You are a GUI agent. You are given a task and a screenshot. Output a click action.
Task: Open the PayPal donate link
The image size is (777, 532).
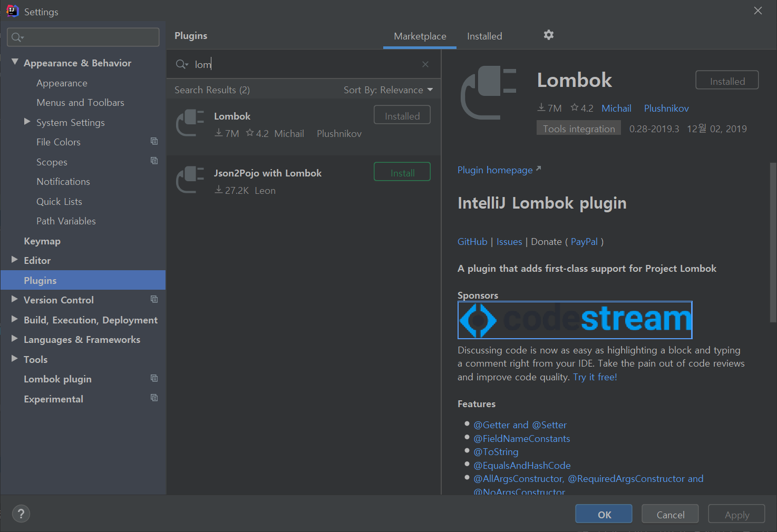point(585,242)
